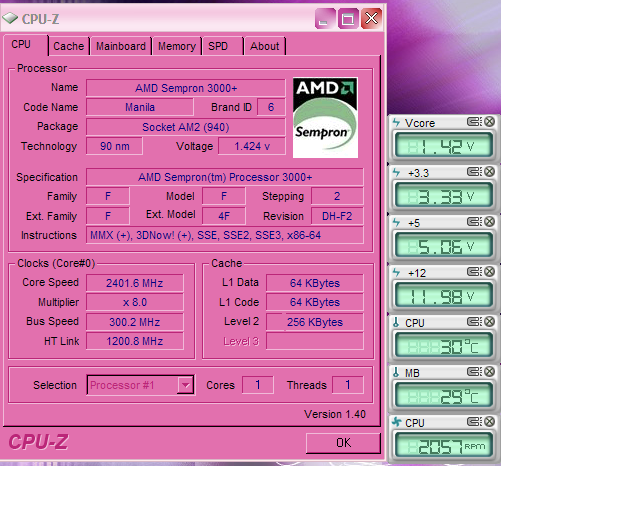Click the L1 Data value 64 KBytes
640x512 pixels.
315,283
